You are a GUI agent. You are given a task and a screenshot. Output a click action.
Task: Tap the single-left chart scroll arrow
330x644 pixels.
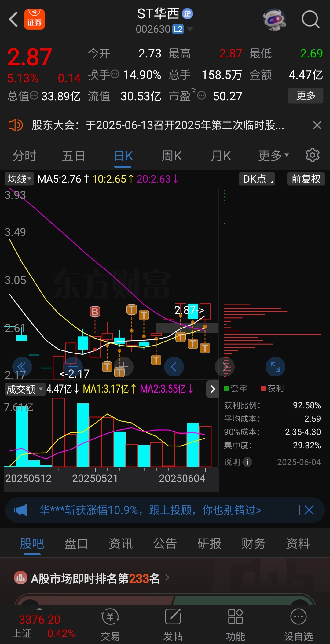coord(174,367)
